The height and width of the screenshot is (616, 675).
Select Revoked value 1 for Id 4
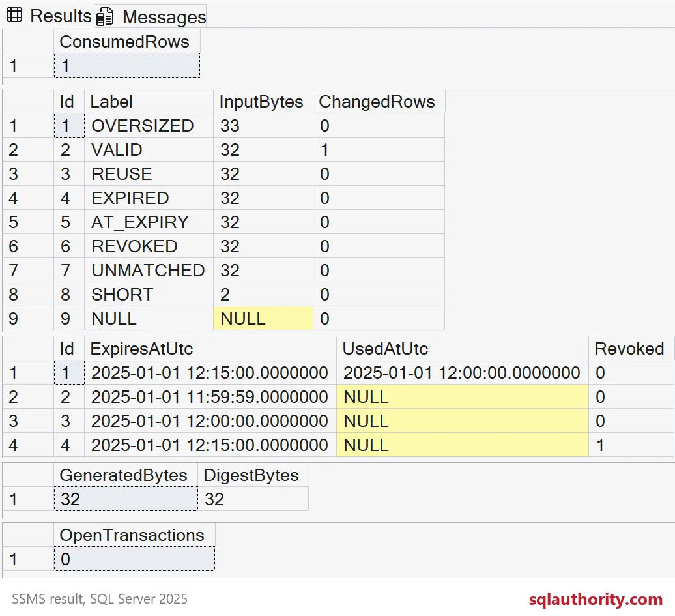click(x=631, y=445)
